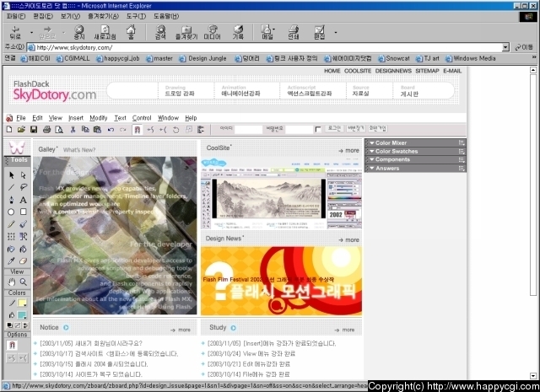Select the Zoom magnifier tool under View

[x=23, y=282]
